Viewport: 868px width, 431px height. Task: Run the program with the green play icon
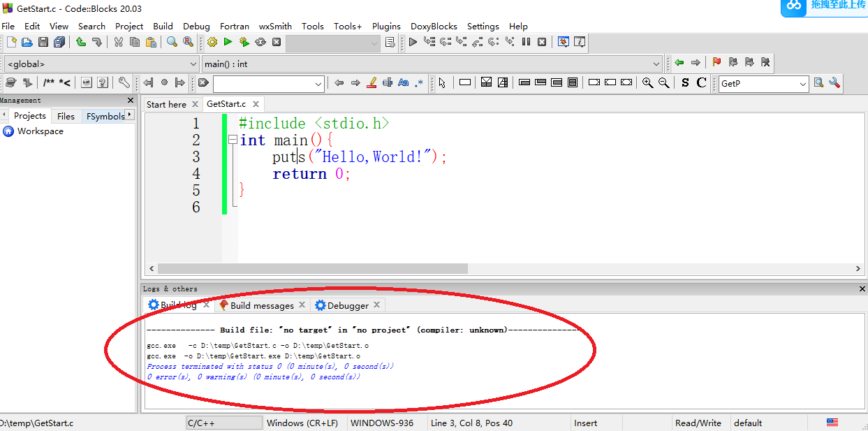click(x=228, y=41)
